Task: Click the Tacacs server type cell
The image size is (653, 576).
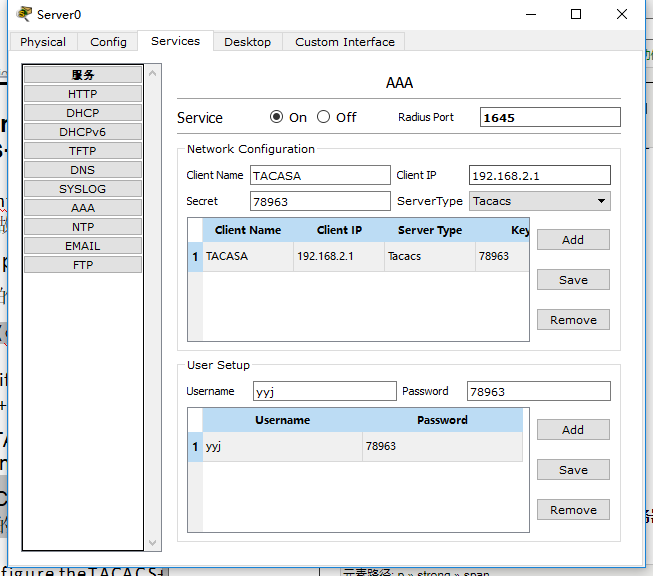Action: point(429,257)
